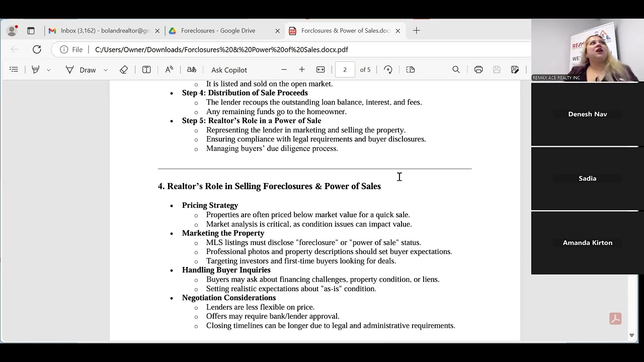Screen dimensions: 644x362
Task: Close the Forclosures PDF tab
Action: click(397, 31)
